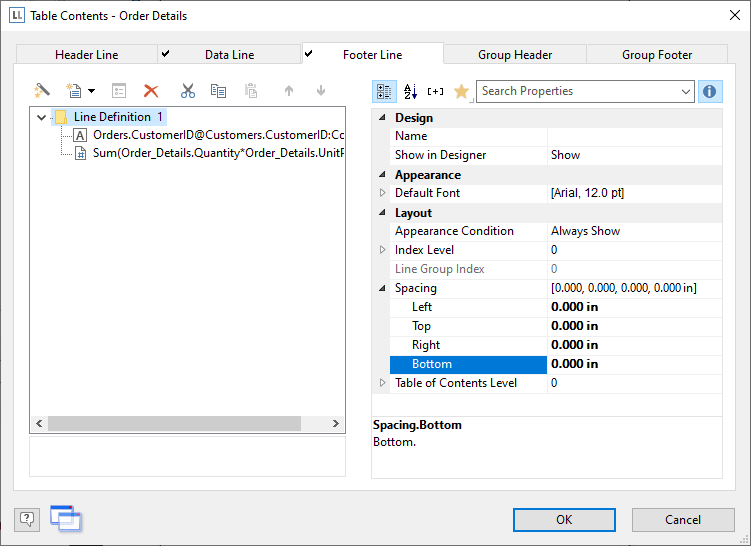Select the Spacing Left property row
This screenshot has width=751, height=546.
point(556,307)
